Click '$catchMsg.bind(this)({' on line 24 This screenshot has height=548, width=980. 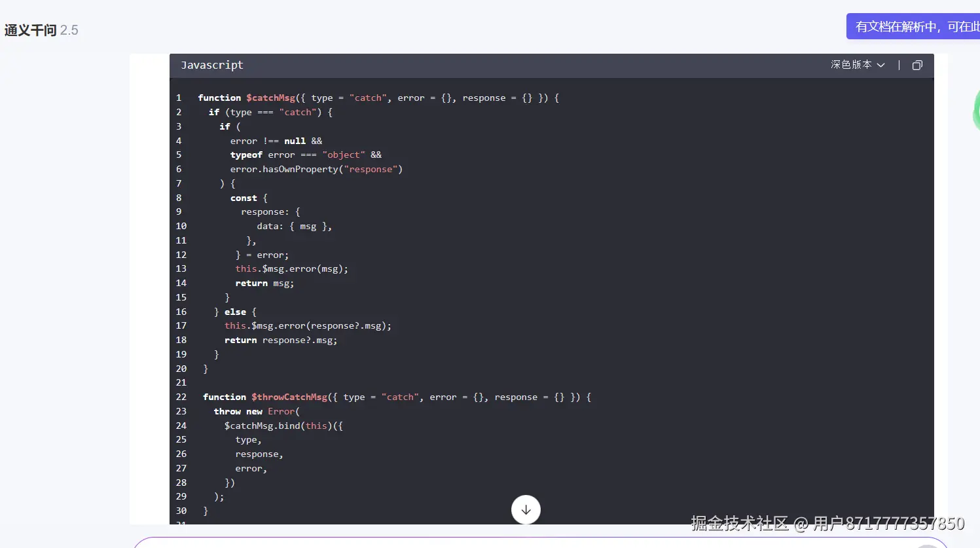[x=283, y=426]
